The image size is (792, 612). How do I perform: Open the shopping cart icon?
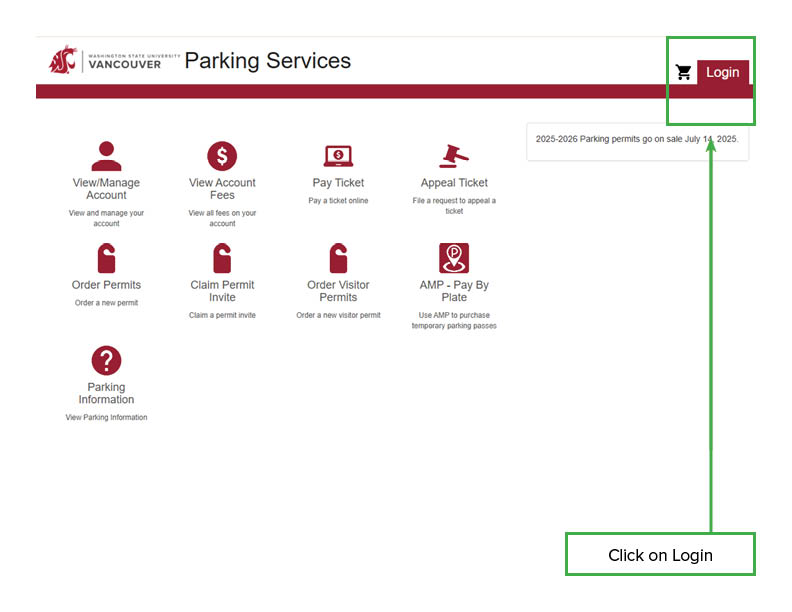683,73
